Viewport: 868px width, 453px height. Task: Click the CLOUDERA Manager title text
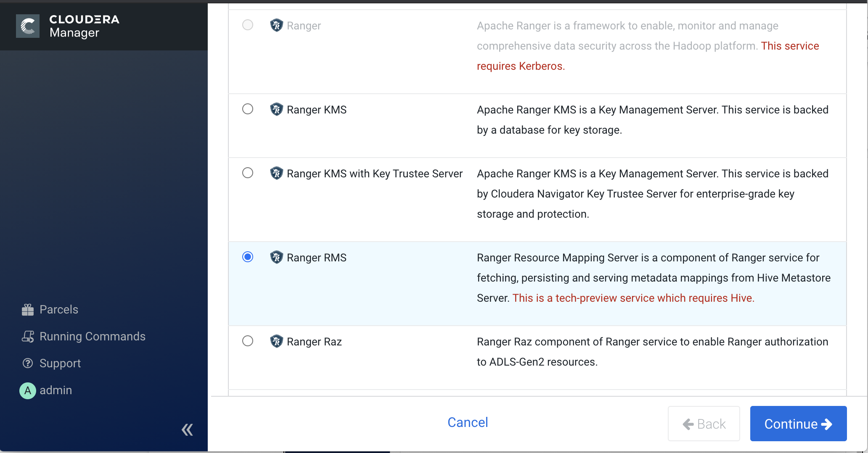[x=84, y=26]
